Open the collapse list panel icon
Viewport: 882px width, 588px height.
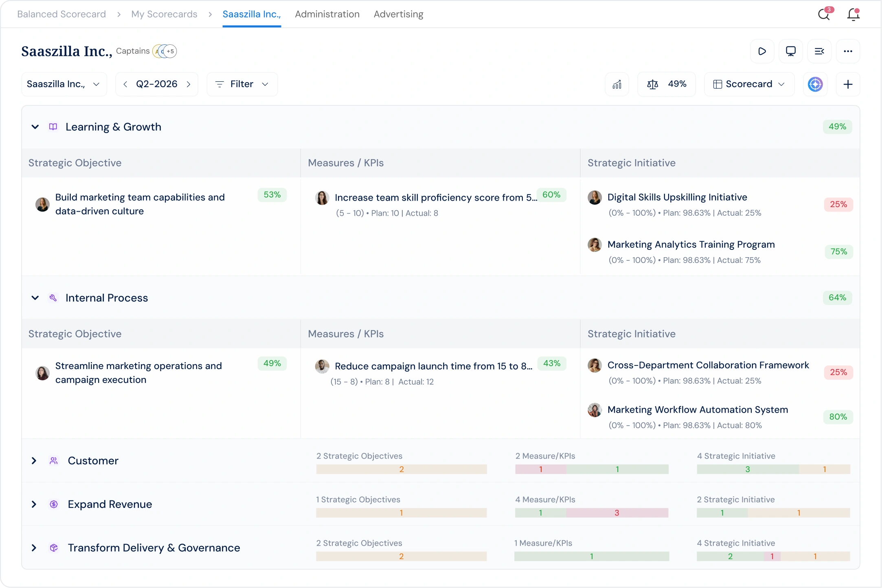click(x=819, y=51)
